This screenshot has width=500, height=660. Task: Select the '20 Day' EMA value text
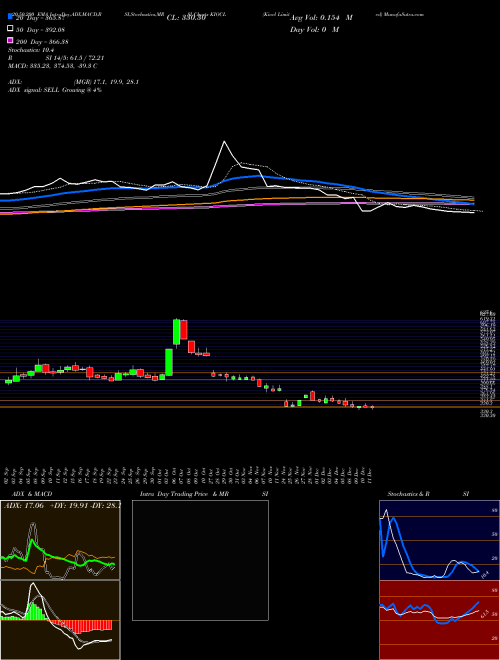[41, 17]
